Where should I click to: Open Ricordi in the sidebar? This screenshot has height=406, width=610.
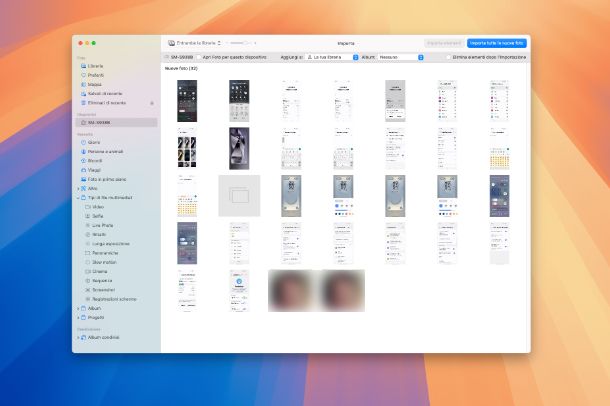(x=96, y=160)
